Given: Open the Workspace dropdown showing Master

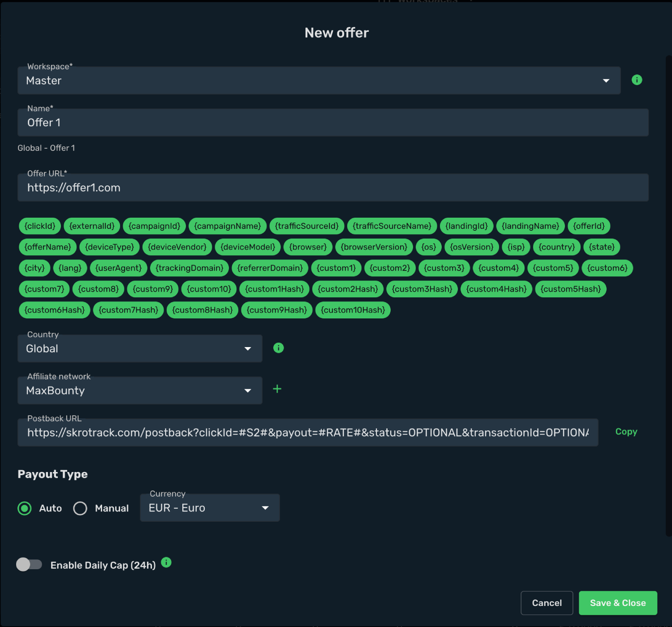Looking at the screenshot, I should (319, 81).
